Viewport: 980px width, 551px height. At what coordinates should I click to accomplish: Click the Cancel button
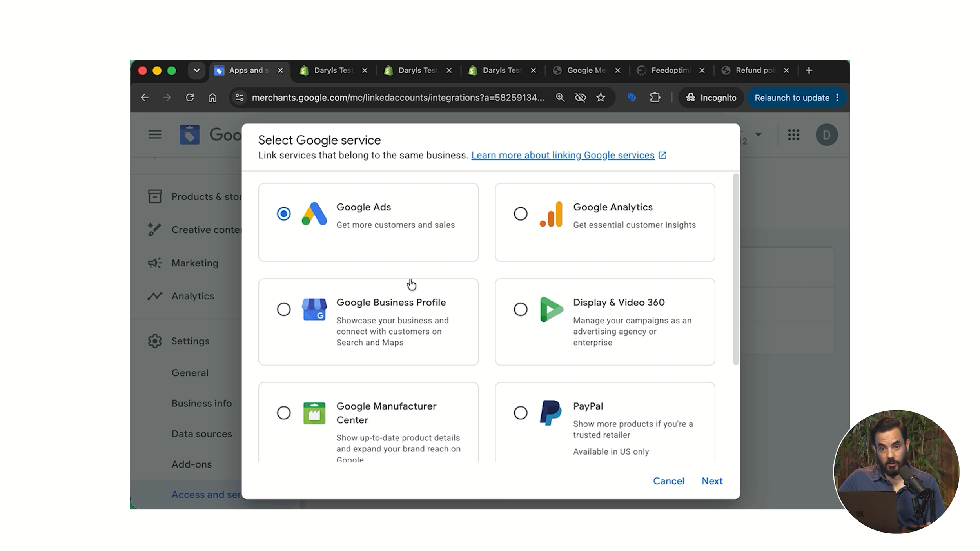[668, 481]
